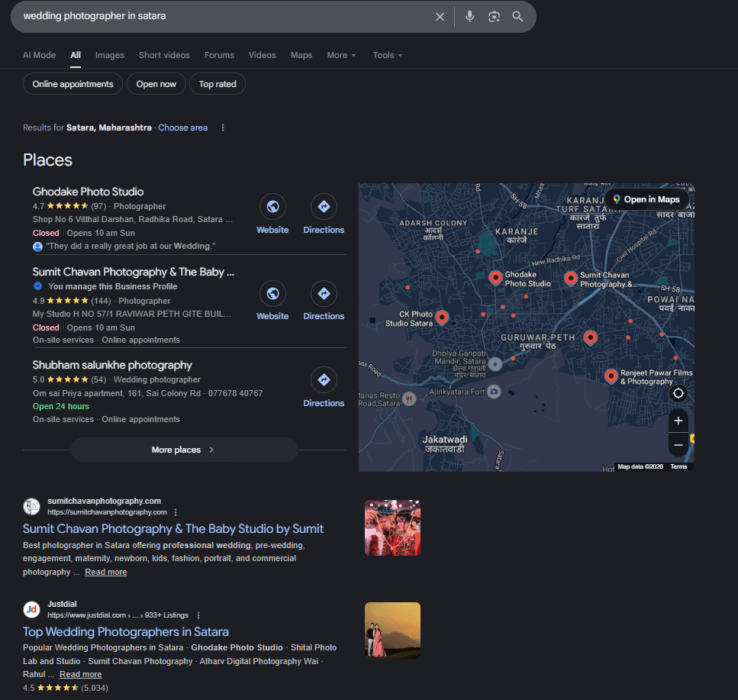The width and height of the screenshot is (738, 700).
Task: Expand the More search categories dropdown
Action: coord(341,55)
